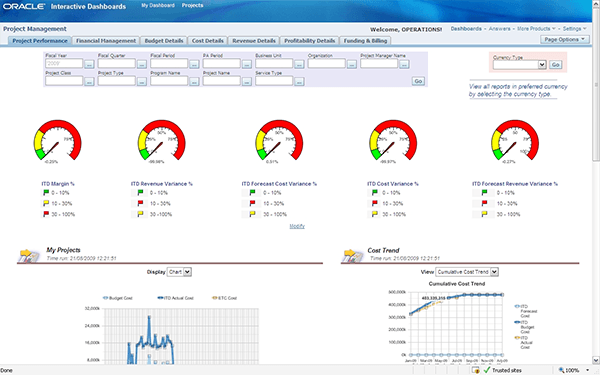
Task: Expand the More Products menu
Action: pos(536,29)
